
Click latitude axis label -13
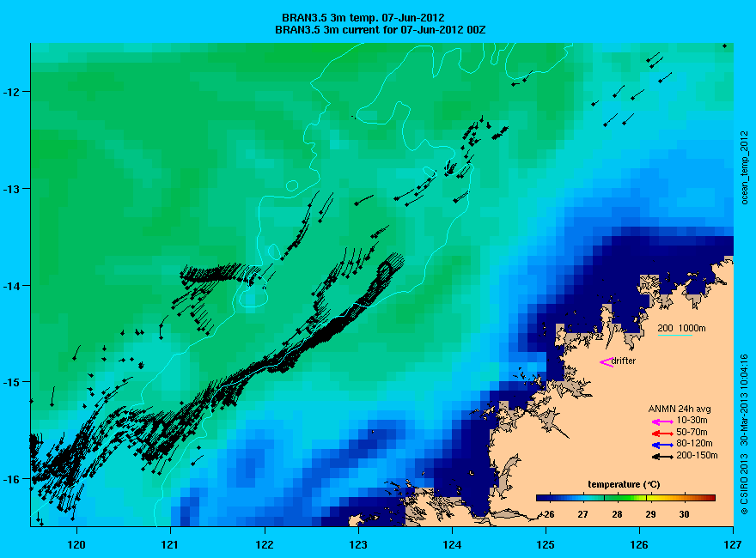[10, 189]
